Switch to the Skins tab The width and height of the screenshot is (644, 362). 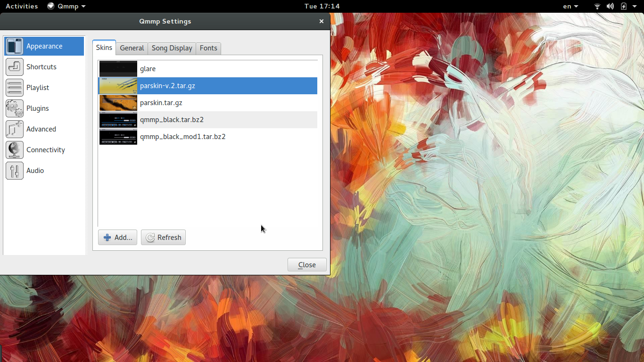pyautogui.click(x=104, y=48)
